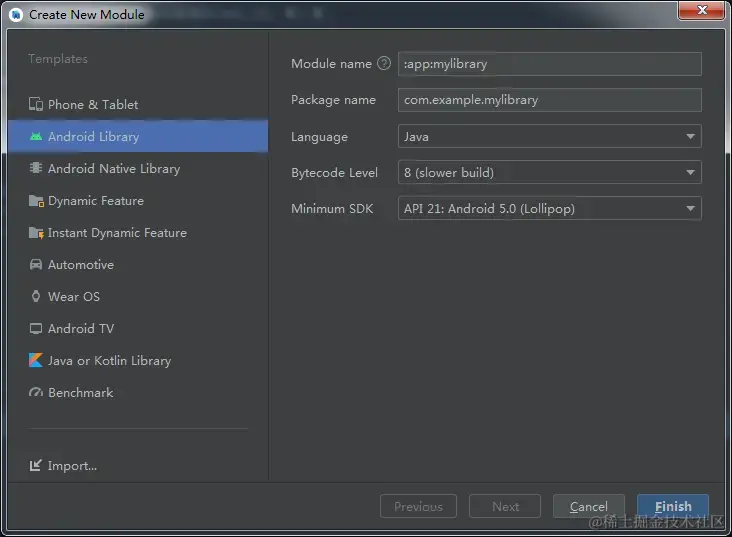Screen dimensions: 732x537
Task: Pick the Automotive template
Action: (x=138, y=264)
